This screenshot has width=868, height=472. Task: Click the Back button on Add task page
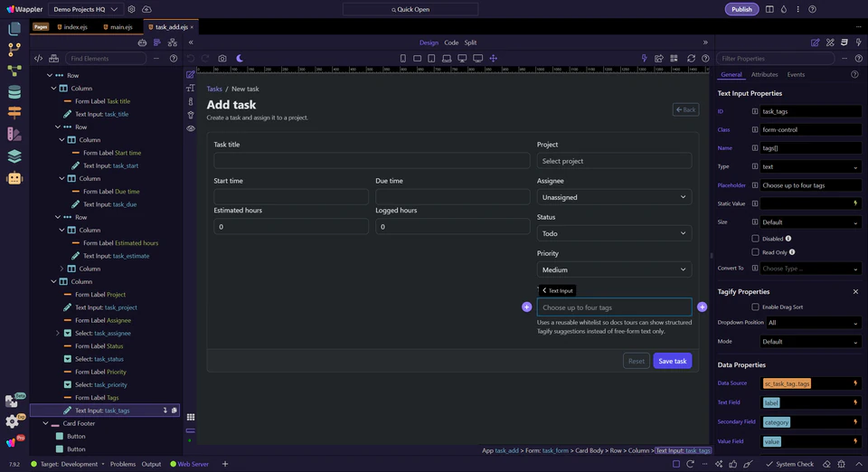pos(685,109)
